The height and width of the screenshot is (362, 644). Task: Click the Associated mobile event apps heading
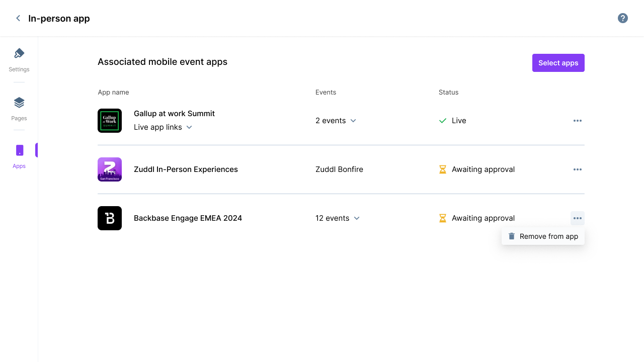pos(163,62)
